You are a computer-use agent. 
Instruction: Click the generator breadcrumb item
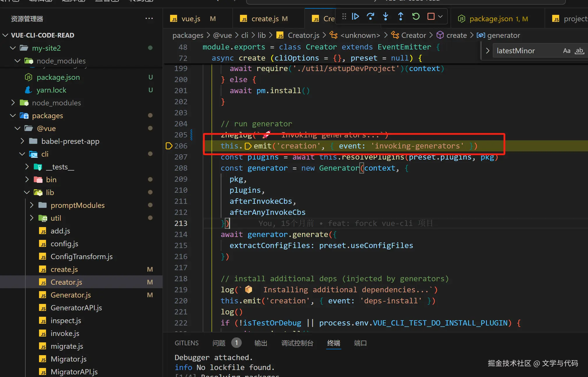coord(503,36)
